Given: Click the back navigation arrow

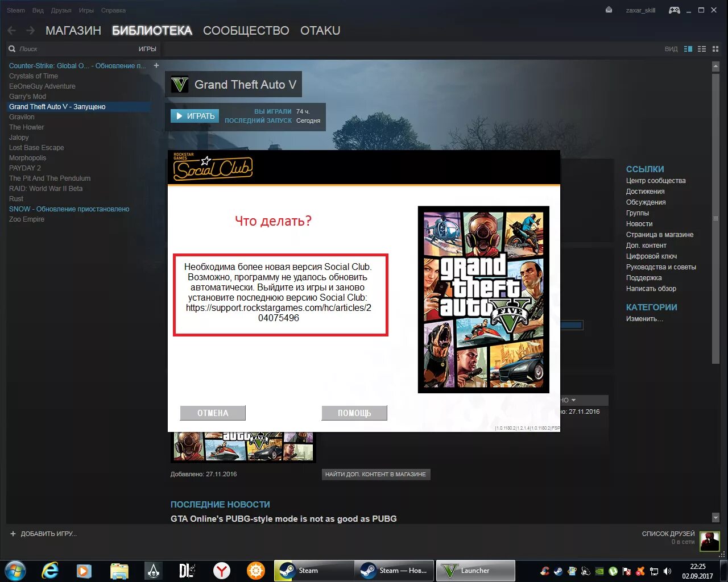Looking at the screenshot, I should click(x=12, y=30).
